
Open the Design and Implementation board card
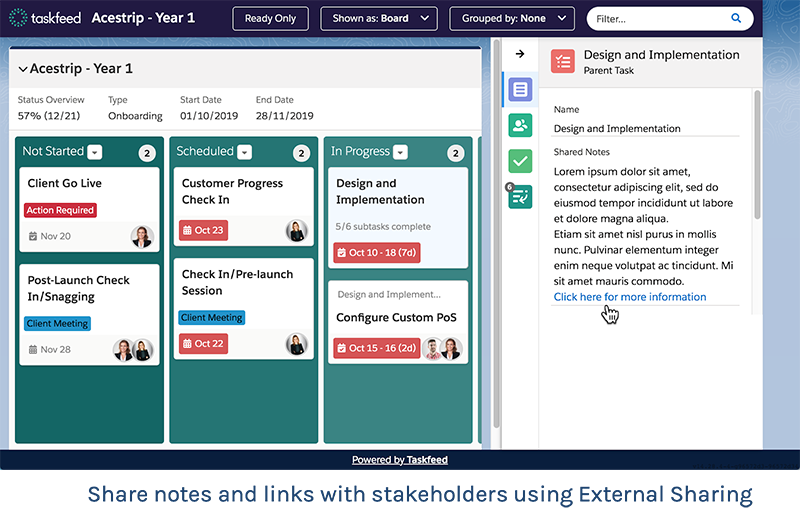398,218
